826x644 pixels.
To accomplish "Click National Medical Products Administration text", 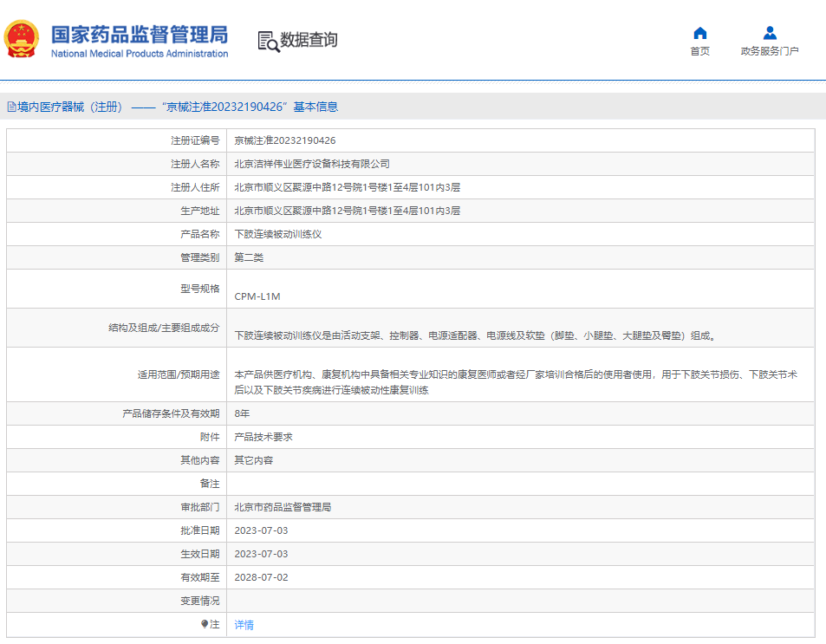I will click(x=140, y=54).
